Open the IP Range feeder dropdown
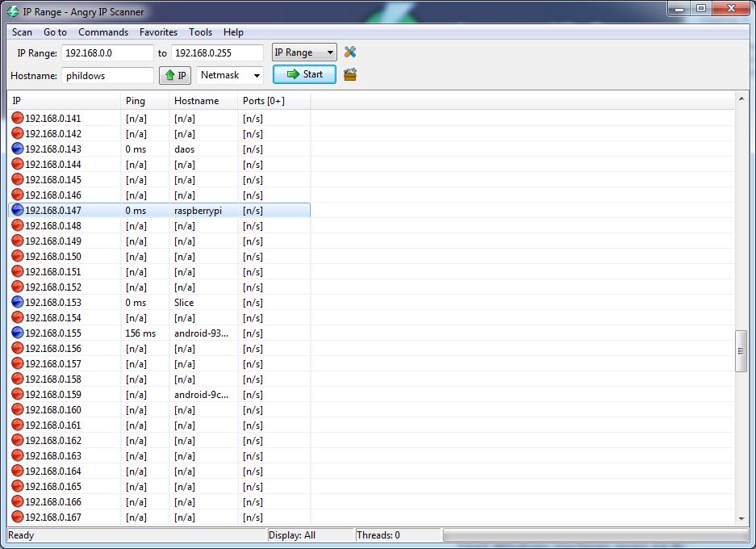 point(304,52)
